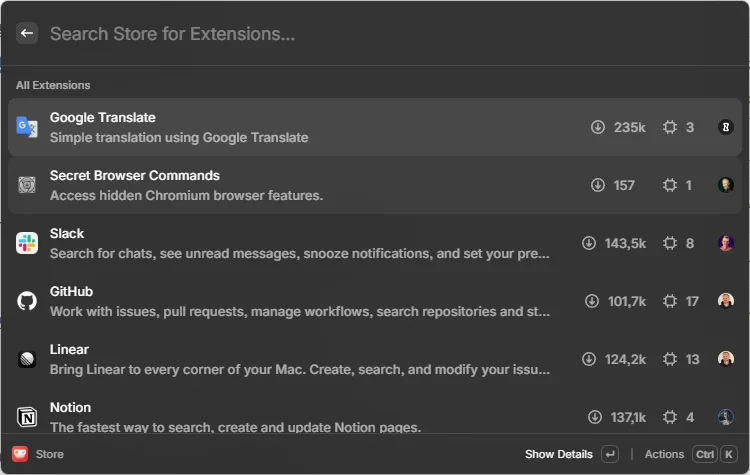Click Slack's 8 commands value
Image resolution: width=750 pixels, height=475 pixels.
pos(690,243)
